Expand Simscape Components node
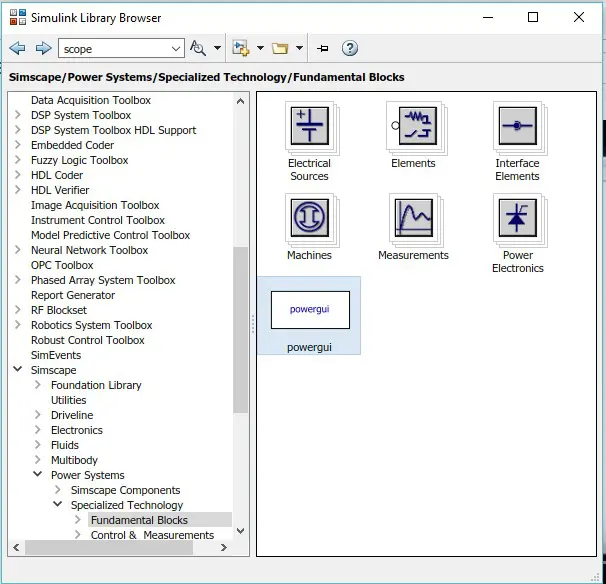The height and width of the screenshot is (584, 606). [58, 490]
